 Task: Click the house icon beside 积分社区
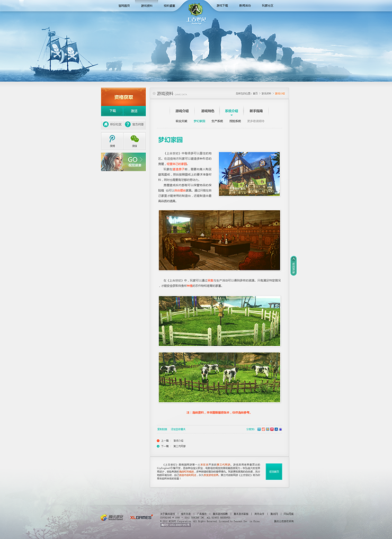(106, 124)
